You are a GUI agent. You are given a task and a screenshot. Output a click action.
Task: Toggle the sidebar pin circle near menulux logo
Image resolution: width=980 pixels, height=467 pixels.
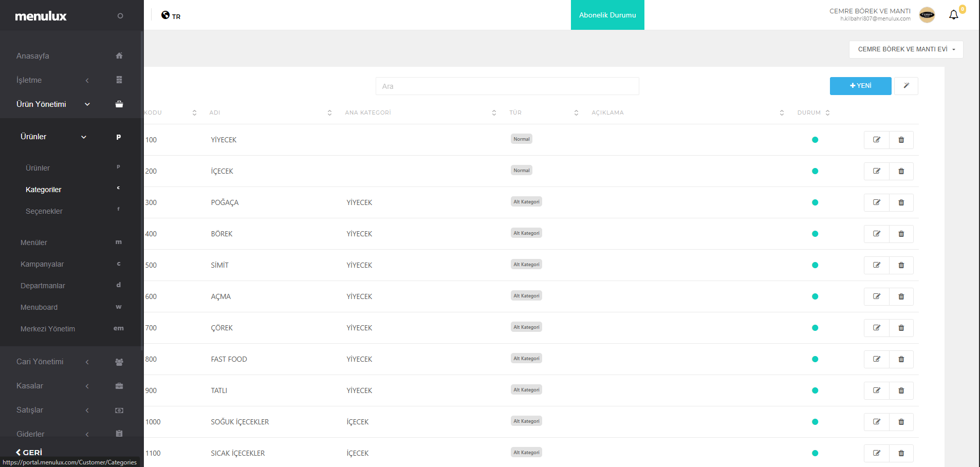(x=120, y=16)
